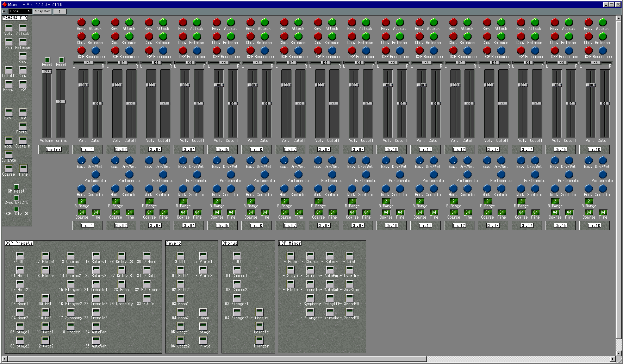Screen dimensions: 623x364
Task: Toggle the GM Reset green button
Action: tap(16, 187)
